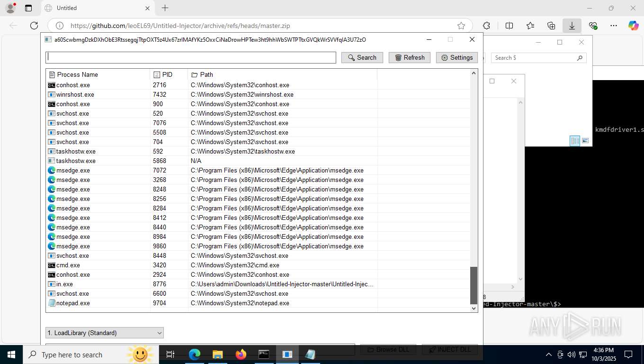This screenshot has width=644, height=364.
Task: Open Task View on taskbar
Action: (170, 355)
